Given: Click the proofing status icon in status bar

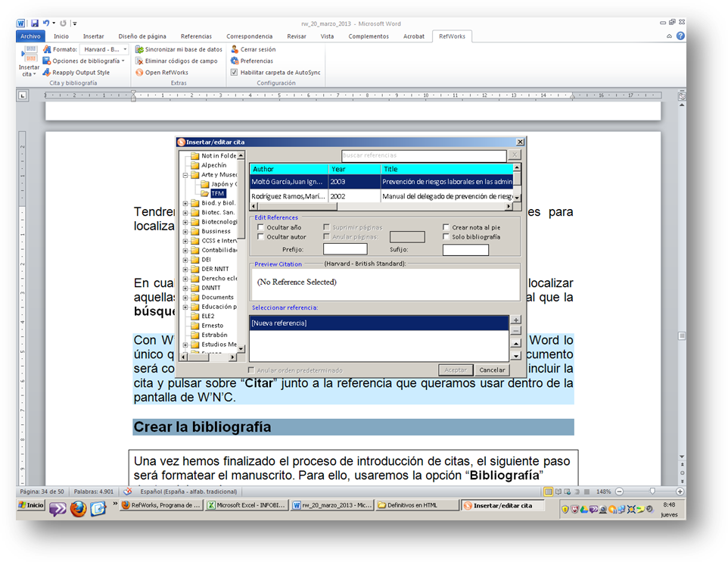Looking at the screenshot, I should 128,492.
